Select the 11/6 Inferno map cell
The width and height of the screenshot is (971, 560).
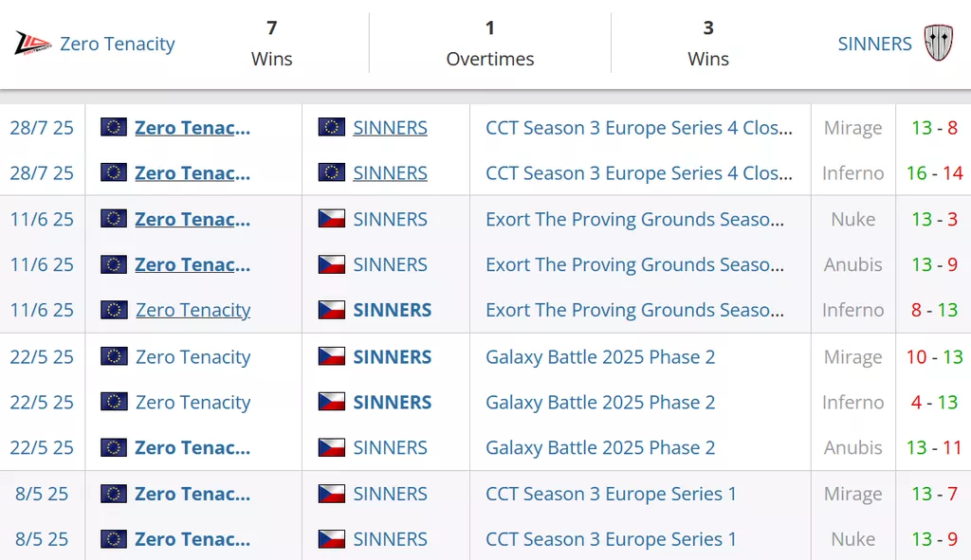tap(852, 310)
